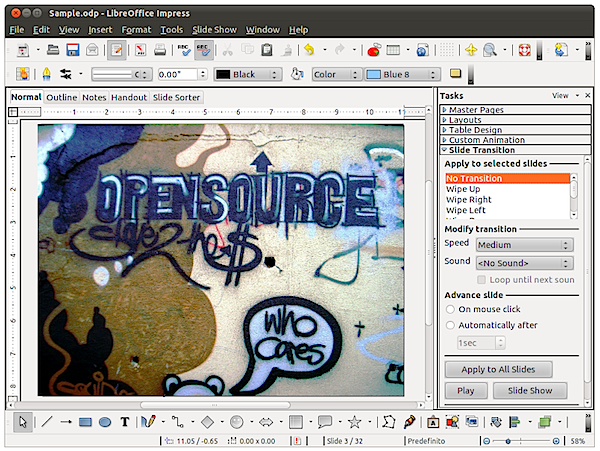Click the Shadow toggle icon
Image resolution: width=600 pixels, height=451 pixels.
[x=455, y=73]
